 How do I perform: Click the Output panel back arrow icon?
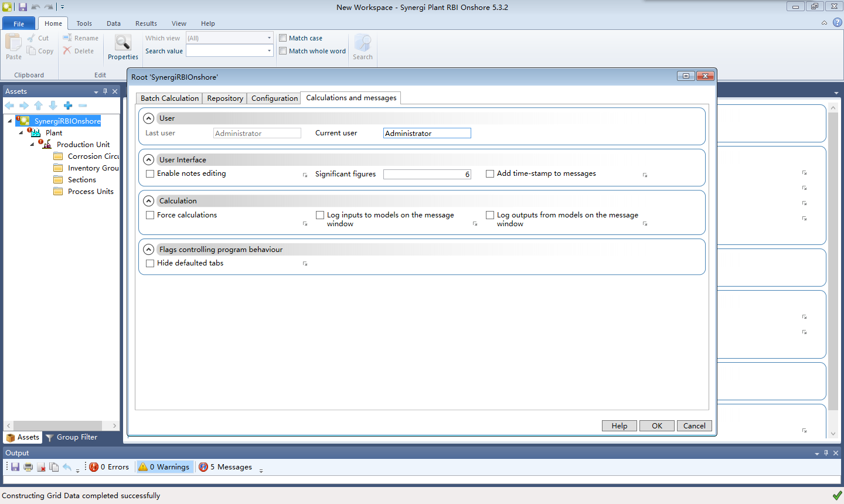click(67, 467)
